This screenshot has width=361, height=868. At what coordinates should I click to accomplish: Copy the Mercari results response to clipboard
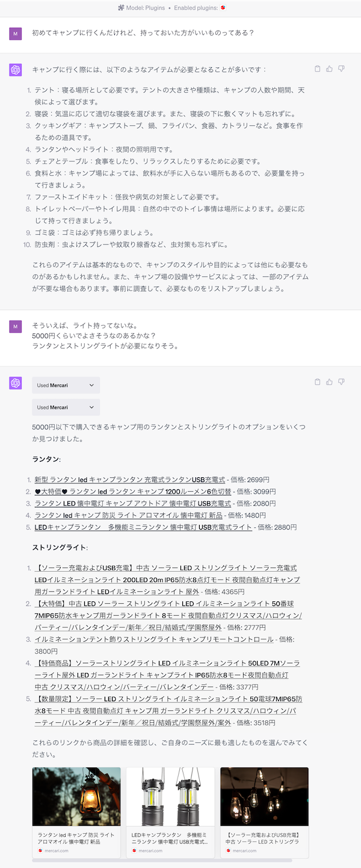(x=318, y=382)
